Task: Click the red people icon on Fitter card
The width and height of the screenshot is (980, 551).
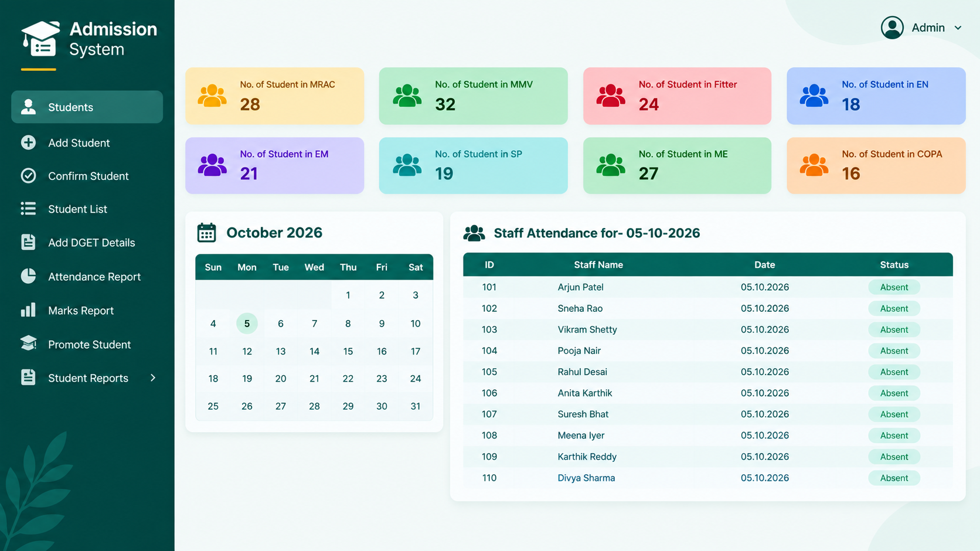Action: point(611,96)
